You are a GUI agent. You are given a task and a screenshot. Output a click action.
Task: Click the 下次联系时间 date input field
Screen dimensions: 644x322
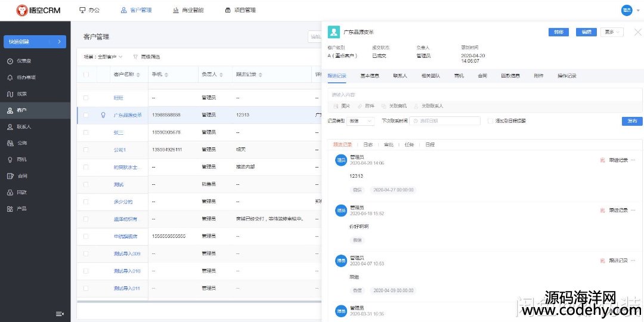click(x=445, y=121)
